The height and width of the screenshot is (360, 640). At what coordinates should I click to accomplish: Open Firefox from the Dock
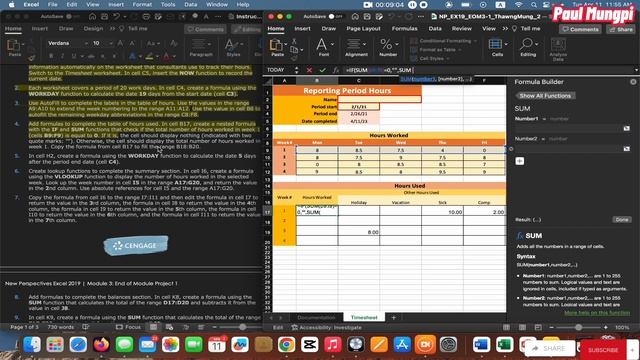click(x=101, y=345)
